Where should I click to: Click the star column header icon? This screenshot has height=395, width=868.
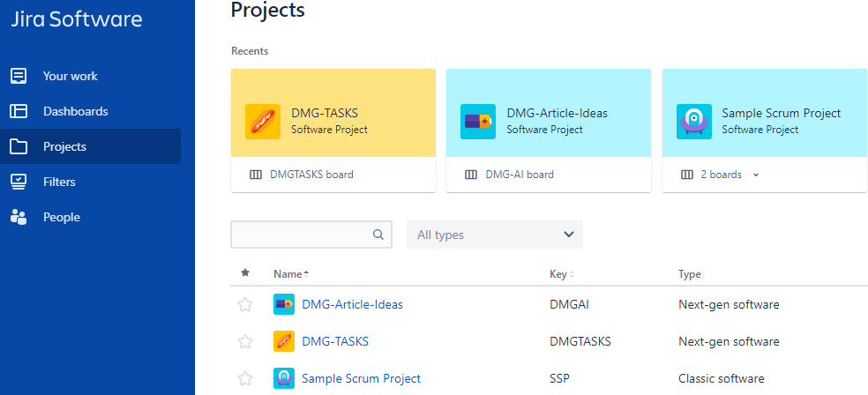coord(245,272)
